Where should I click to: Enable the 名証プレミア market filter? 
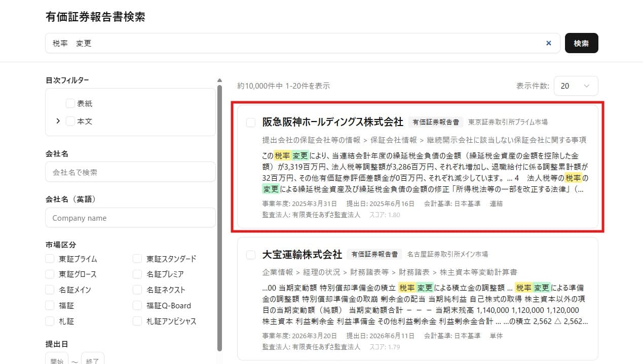click(137, 274)
